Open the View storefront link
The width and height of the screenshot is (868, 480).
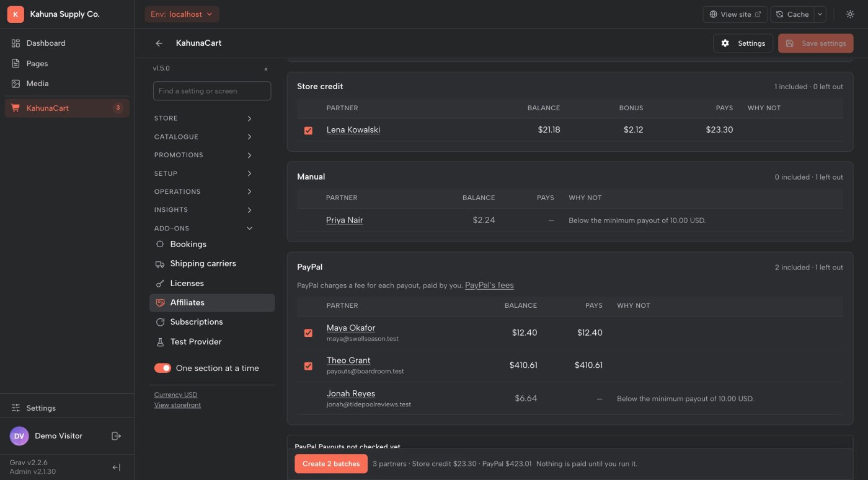point(177,405)
